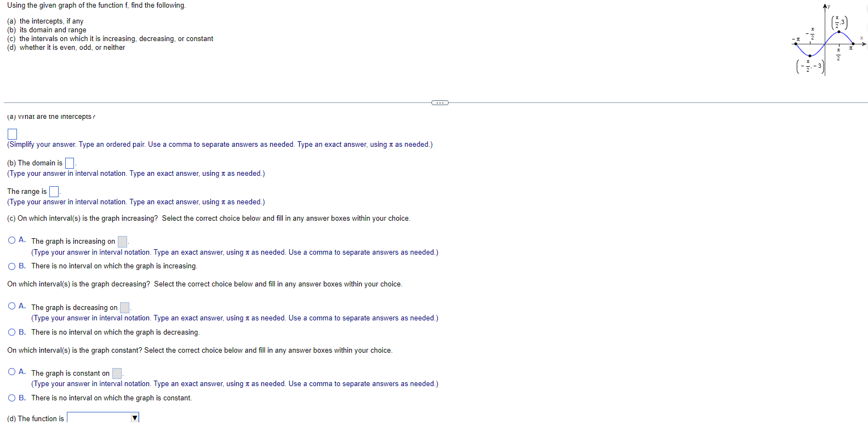Select option A: graph is decreasing on
Viewport: 868px width, 425px height.
click(12, 306)
